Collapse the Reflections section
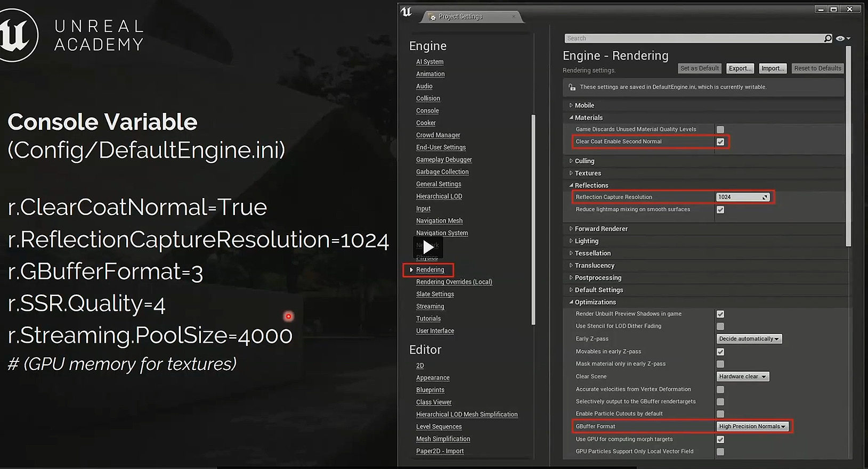This screenshot has height=469, width=868. 571,185
